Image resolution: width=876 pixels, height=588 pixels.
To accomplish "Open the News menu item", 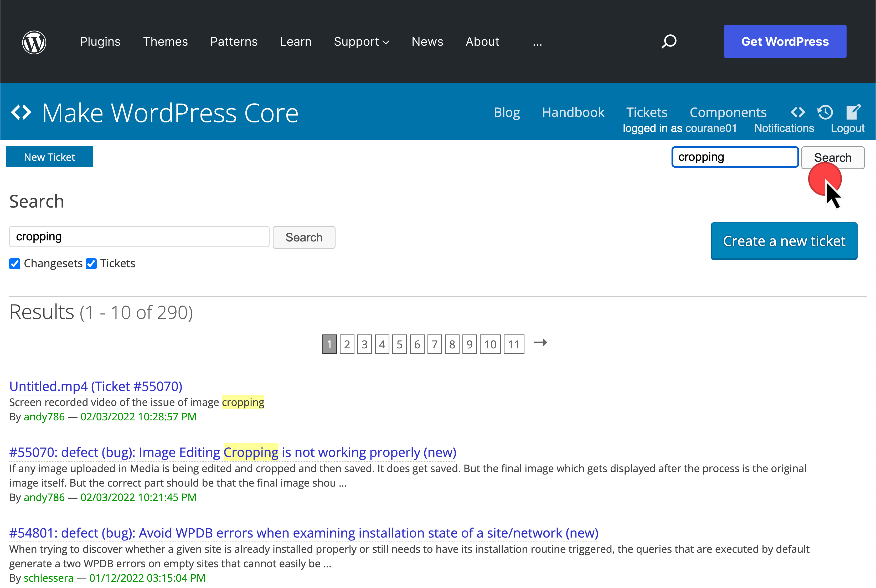I will click(x=427, y=42).
